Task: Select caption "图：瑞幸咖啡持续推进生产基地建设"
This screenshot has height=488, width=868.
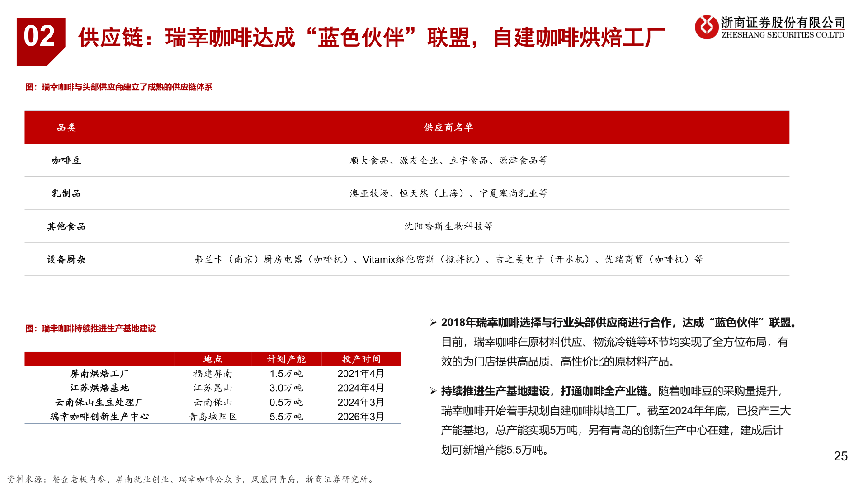Action: [90, 328]
